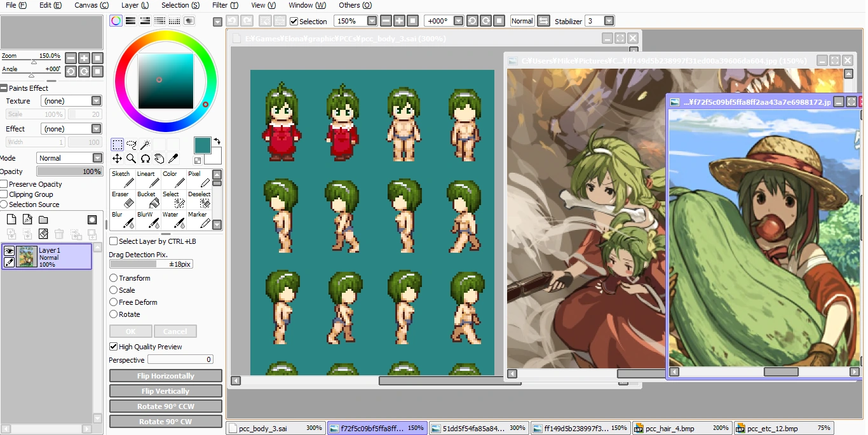Select the Move layer tool
The height and width of the screenshot is (435, 868).
(118, 158)
